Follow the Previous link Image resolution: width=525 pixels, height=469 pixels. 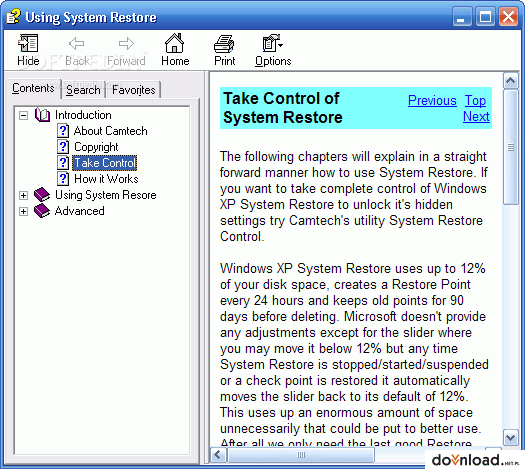432,100
